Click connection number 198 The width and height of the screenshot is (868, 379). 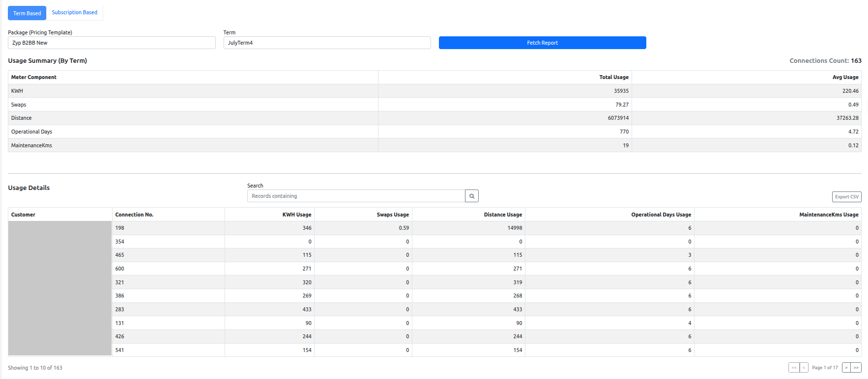[120, 228]
